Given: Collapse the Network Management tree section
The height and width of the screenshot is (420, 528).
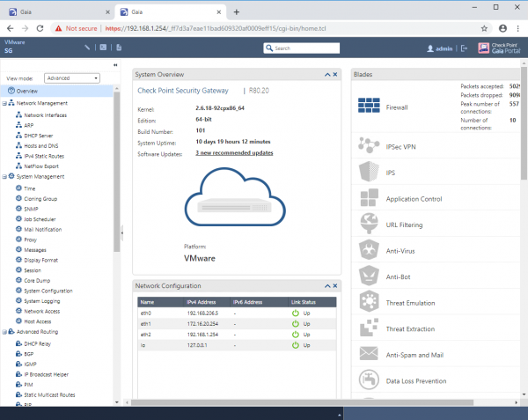Looking at the screenshot, I should click(x=6, y=103).
